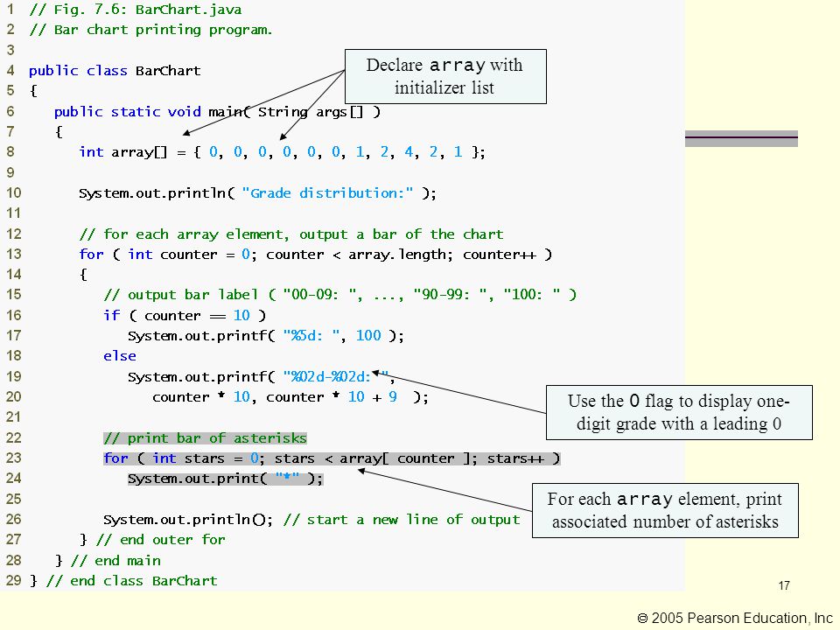The width and height of the screenshot is (840, 630).
Task: Click 'System.out.println(); // start a new line' line
Action: pyautogui.click(x=311, y=520)
